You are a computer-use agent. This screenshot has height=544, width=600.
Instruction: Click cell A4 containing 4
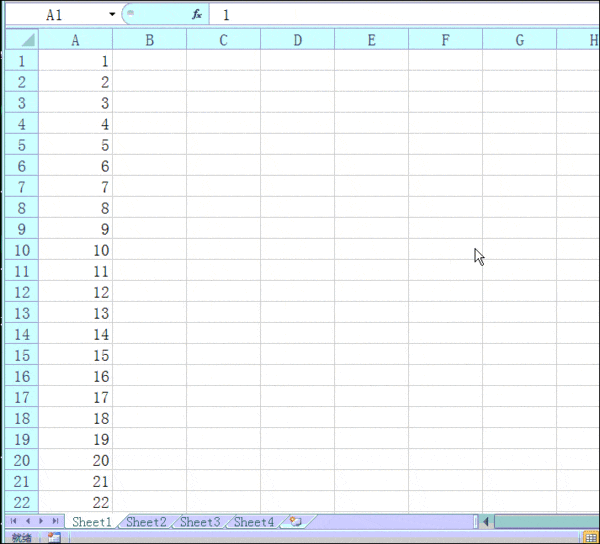[x=75, y=124]
